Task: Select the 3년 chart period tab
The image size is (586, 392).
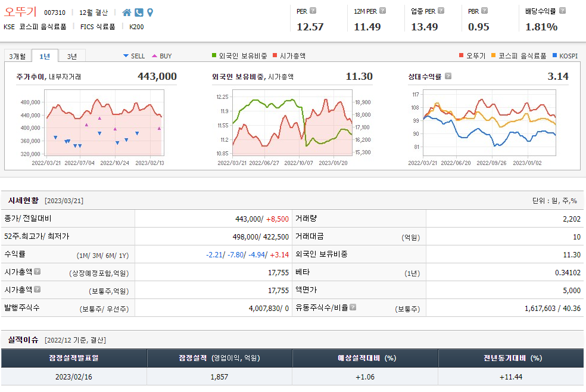Action: click(72, 56)
